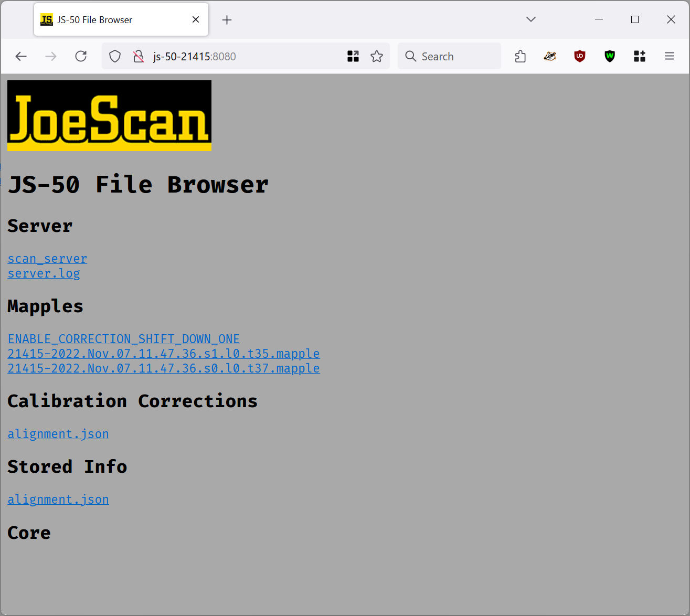The image size is (690, 616).
Task: Close the JS-50 File Browser tab
Action: click(x=196, y=19)
